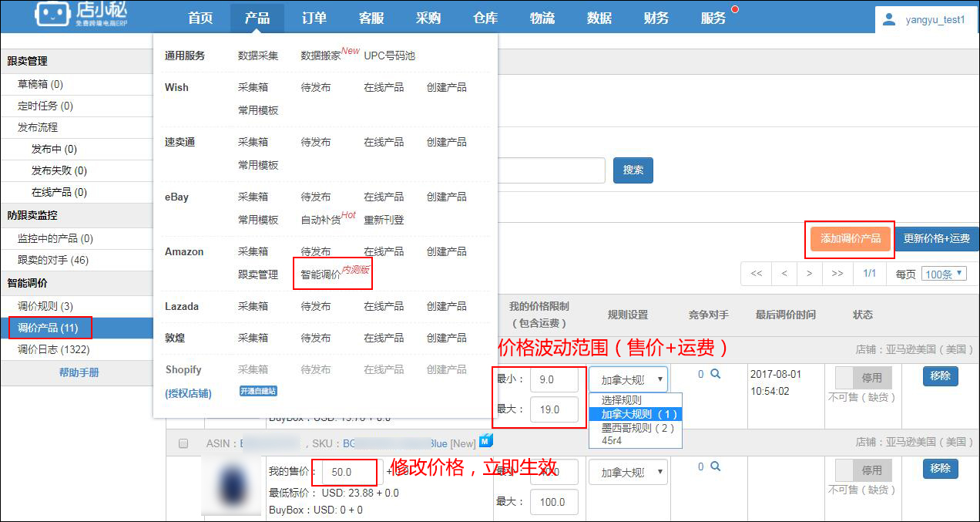Open the 客服 navigation menu
The image size is (980, 522).
point(371,18)
